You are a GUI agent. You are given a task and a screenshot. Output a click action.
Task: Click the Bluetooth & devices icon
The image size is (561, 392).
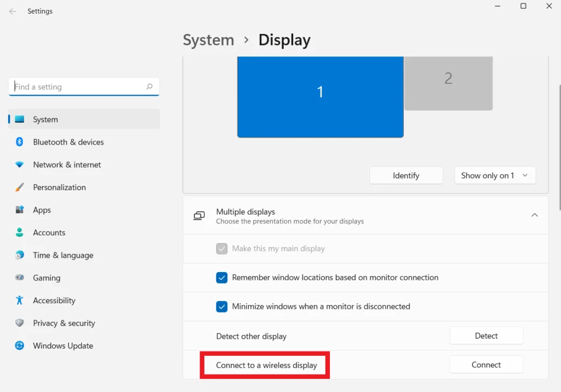[20, 142]
